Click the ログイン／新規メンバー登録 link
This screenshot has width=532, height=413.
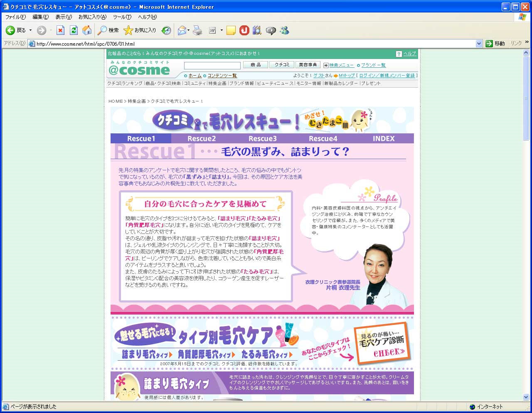[x=387, y=76]
